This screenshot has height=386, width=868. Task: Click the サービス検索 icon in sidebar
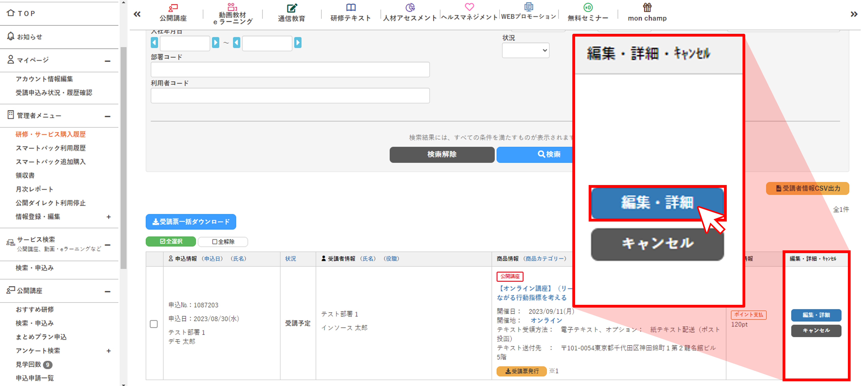10,242
